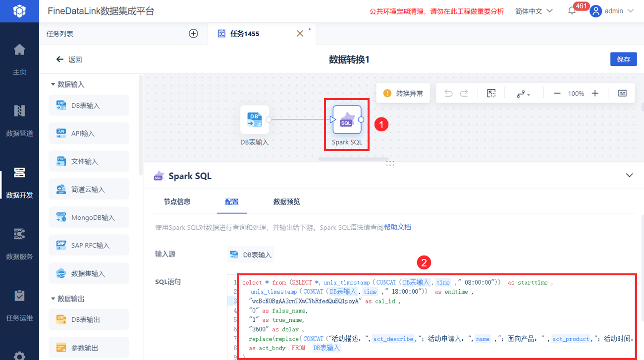
Task: Collapse the Spark SQL panel chevron
Action: [x=630, y=175]
